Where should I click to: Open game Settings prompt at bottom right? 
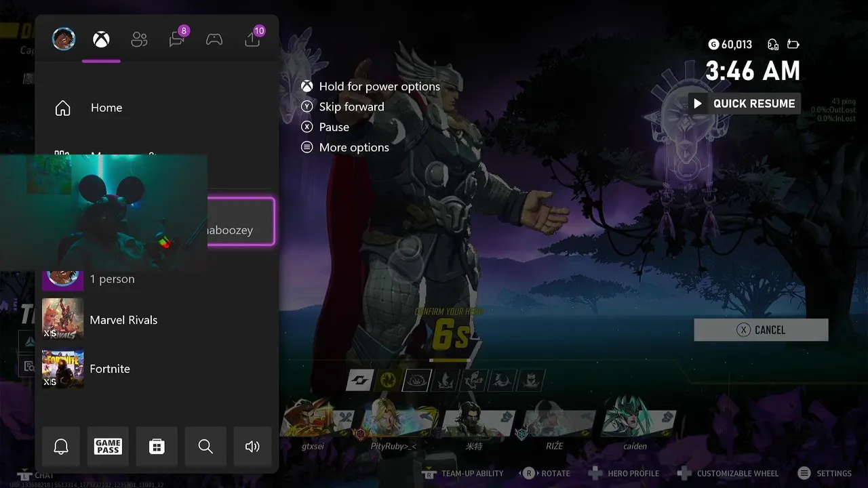(825, 474)
